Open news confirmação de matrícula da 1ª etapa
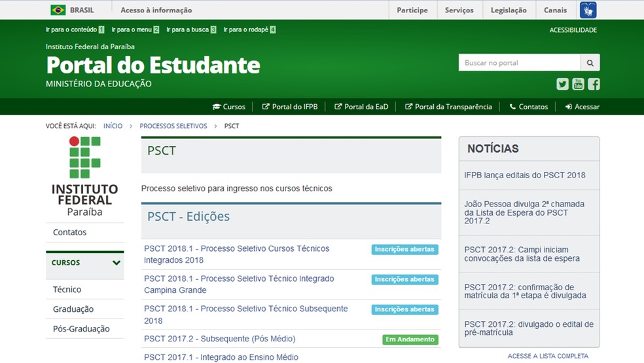Viewport: 644px width, 363px height. tap(525, 291)
